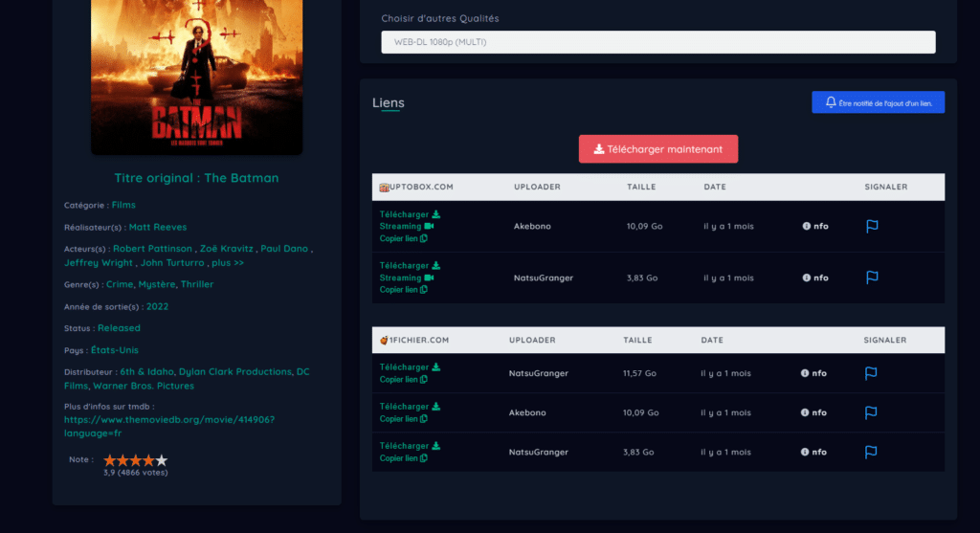980x533 pixels.
Task: Open director Matt Reeves link
Action: 158,228
